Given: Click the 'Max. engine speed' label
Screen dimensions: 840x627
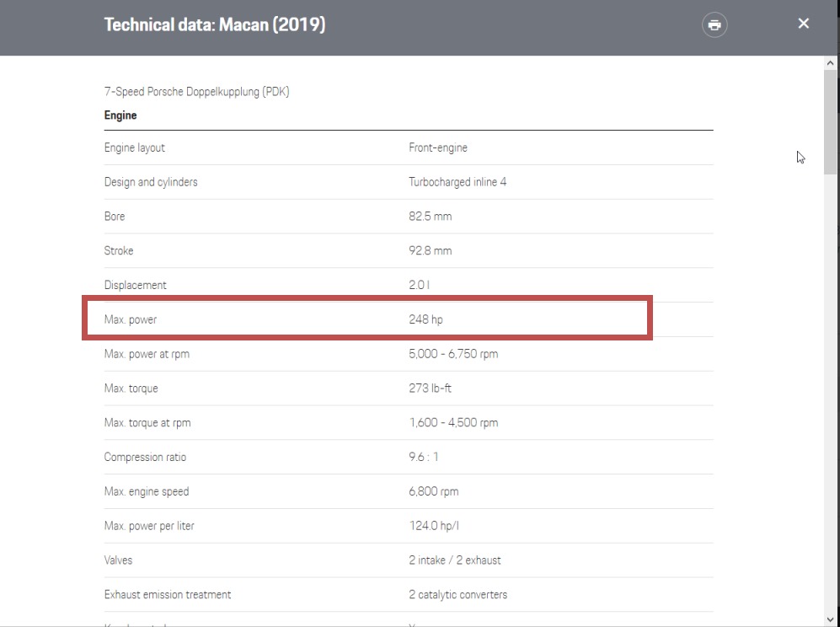Looking at the screenshot, I should [147, 491].
